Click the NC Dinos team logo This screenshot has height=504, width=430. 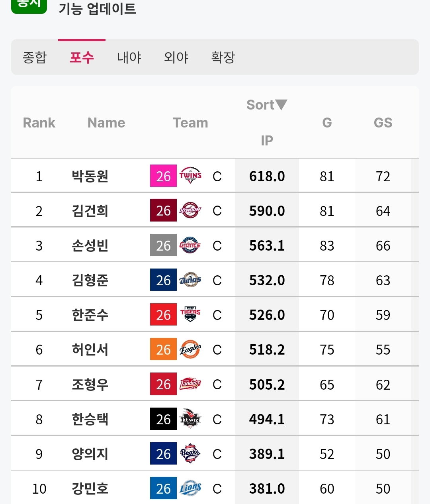point(190,280)
